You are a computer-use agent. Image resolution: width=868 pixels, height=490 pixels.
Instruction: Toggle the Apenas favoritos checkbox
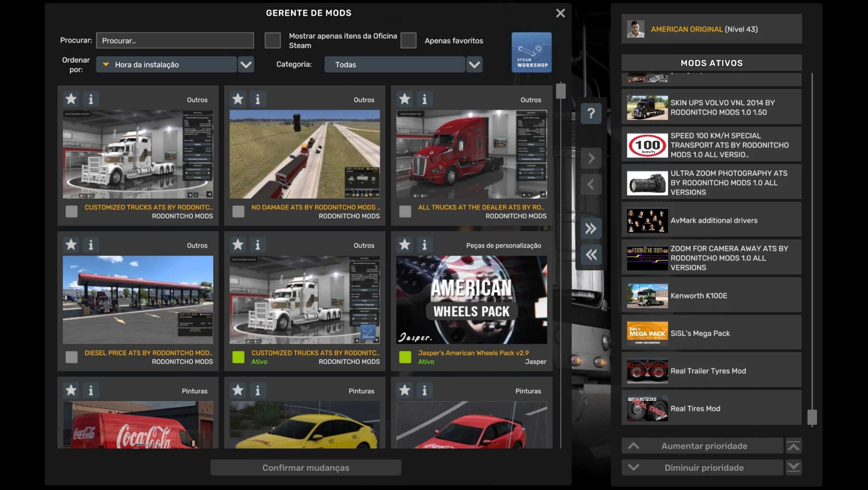408,41
